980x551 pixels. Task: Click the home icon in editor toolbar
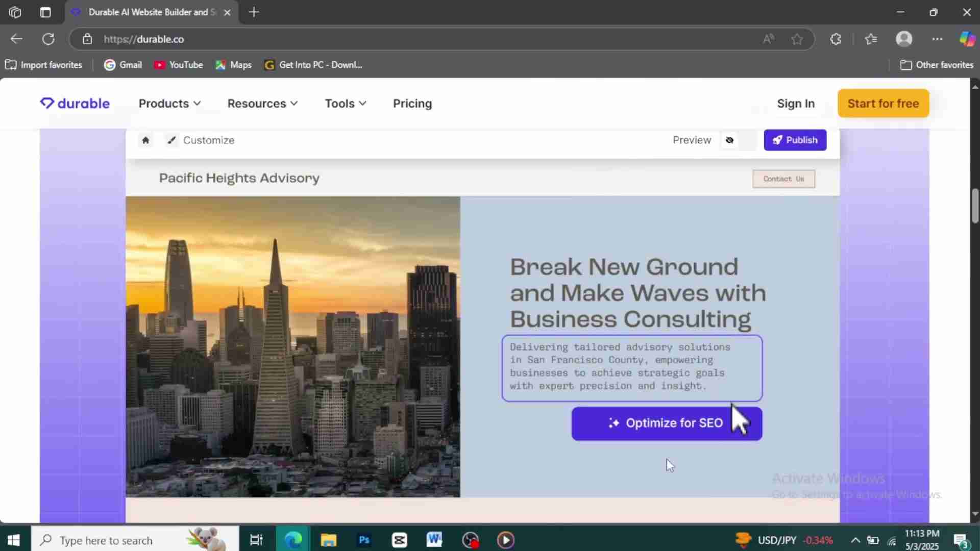(x=145, y=140)
